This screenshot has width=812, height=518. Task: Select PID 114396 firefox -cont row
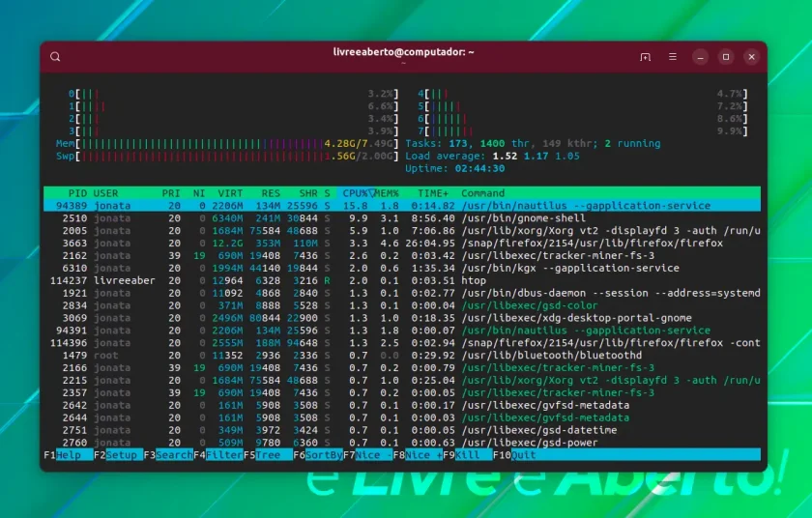pyautogui.click(x=402, y=342)
